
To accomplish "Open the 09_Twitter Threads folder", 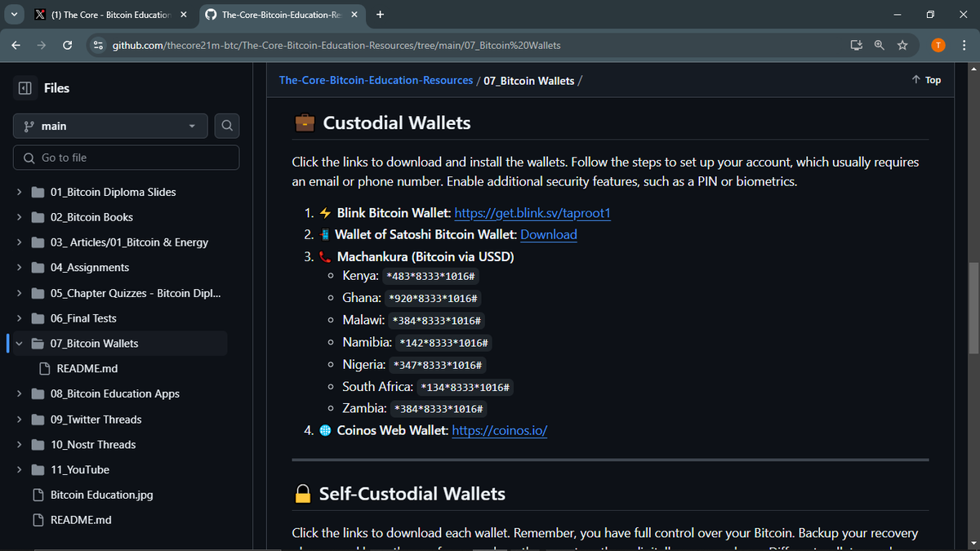I will pos(96,420).
